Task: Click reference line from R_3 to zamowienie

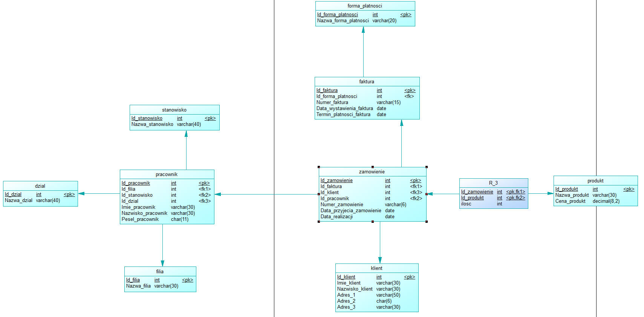Action: pyautogui.click(x=443, y=194)
